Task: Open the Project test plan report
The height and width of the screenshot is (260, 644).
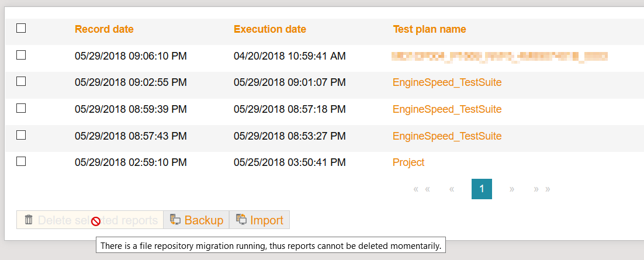Action: pos(408,162)
